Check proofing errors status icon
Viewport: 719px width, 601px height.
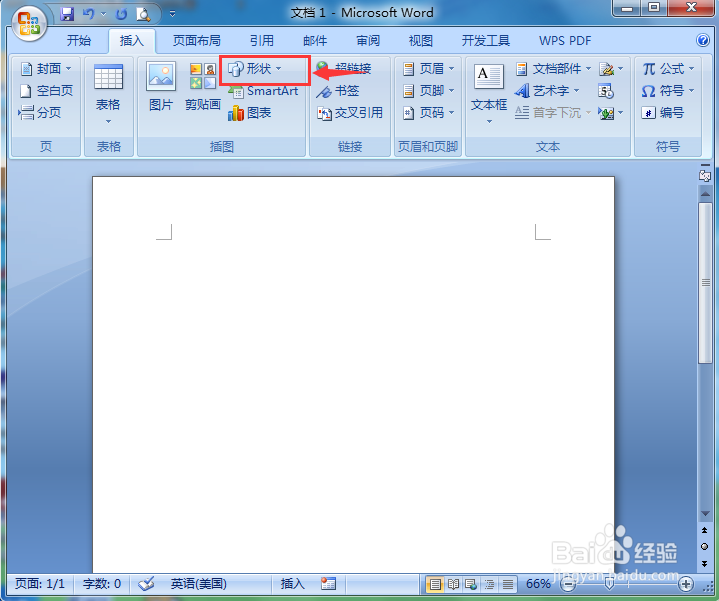coord(146,584)
